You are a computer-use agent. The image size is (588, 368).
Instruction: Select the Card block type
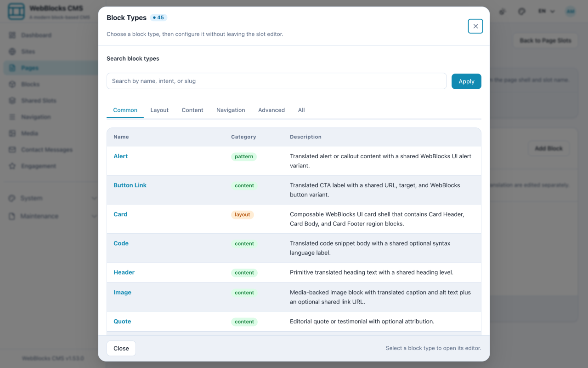click(x=120, y=214)
